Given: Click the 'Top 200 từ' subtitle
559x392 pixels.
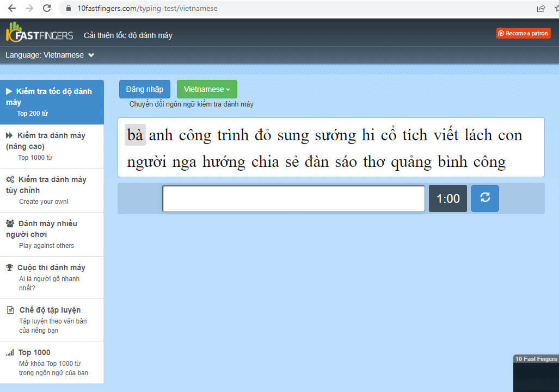Looking at the screenshot, I should click(x=33, y=114).
